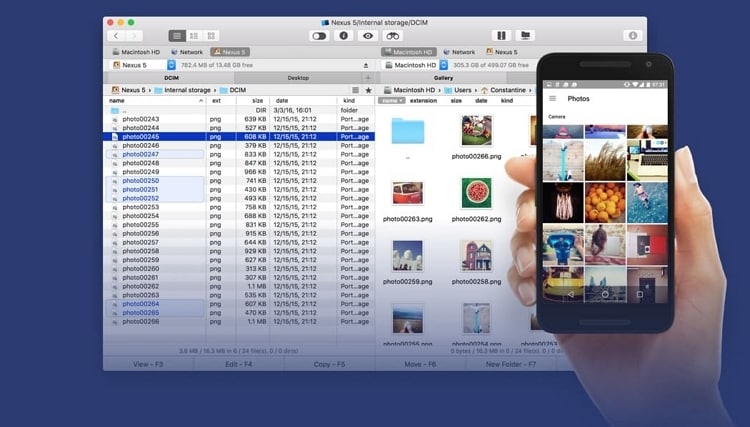Click Nexus 5 in left breadcrumb
750x427 pixels.
click(x=129, y=90)
